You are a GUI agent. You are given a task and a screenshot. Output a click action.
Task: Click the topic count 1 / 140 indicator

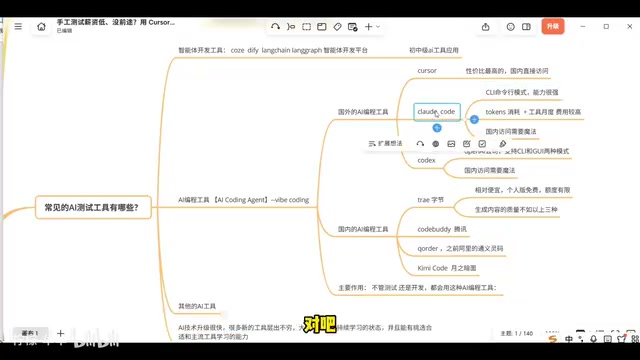(517, 333)
